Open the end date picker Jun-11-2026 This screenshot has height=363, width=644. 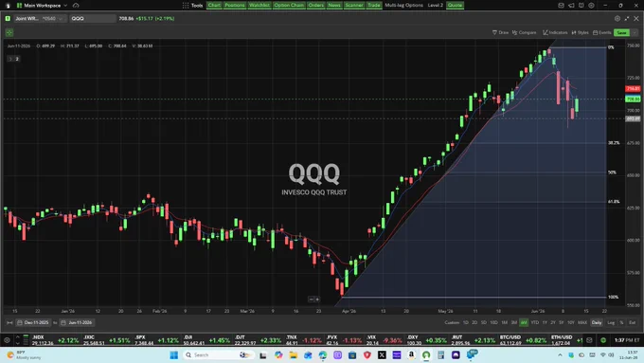[x=77, y=322]
